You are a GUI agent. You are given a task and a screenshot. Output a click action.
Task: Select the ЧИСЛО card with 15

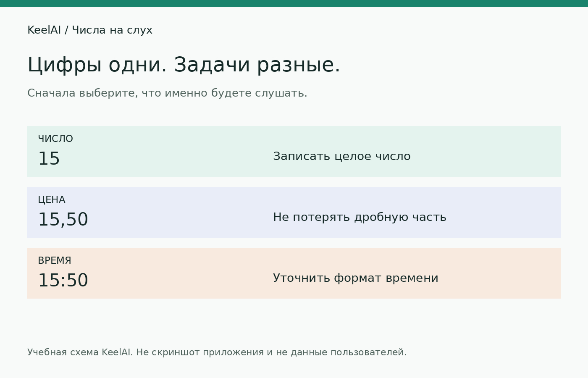coord(294,151)
